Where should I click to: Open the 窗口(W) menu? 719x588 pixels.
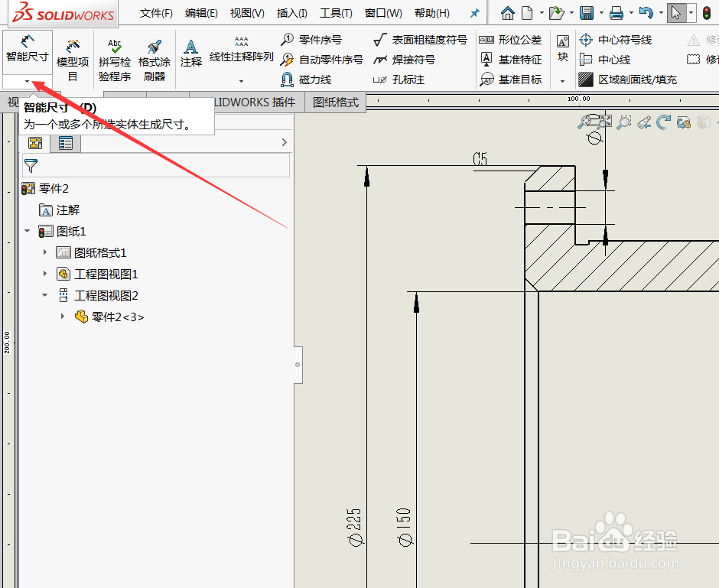coord(383,13)
